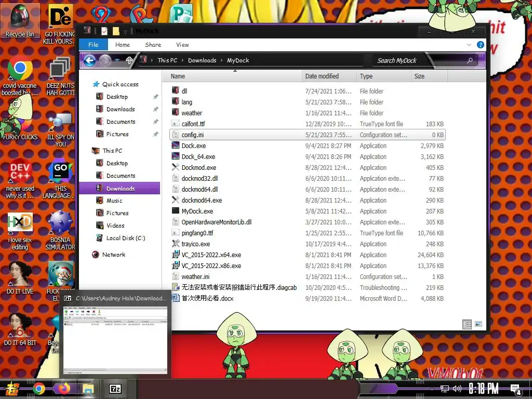The image size is (532, 399).
Task: Select OpenHardwareMonitorLib.dll file
Action: pyautogui.click(x=308, y=222)
